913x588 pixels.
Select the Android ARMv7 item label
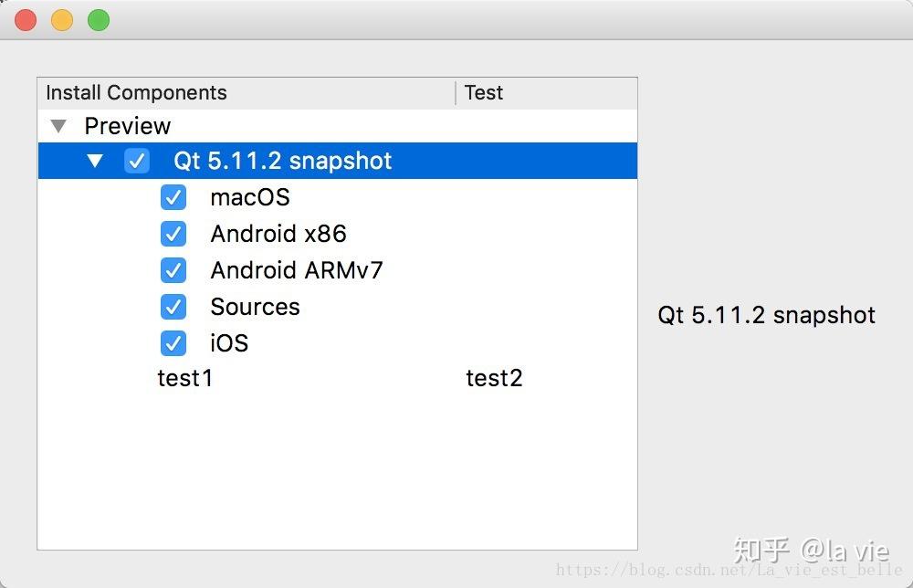(297, 270)
